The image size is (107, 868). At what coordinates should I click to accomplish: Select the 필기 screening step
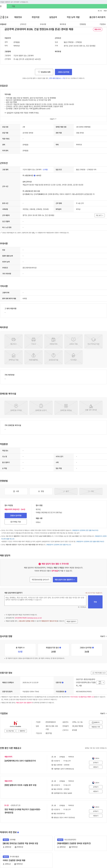pos(66,491)
